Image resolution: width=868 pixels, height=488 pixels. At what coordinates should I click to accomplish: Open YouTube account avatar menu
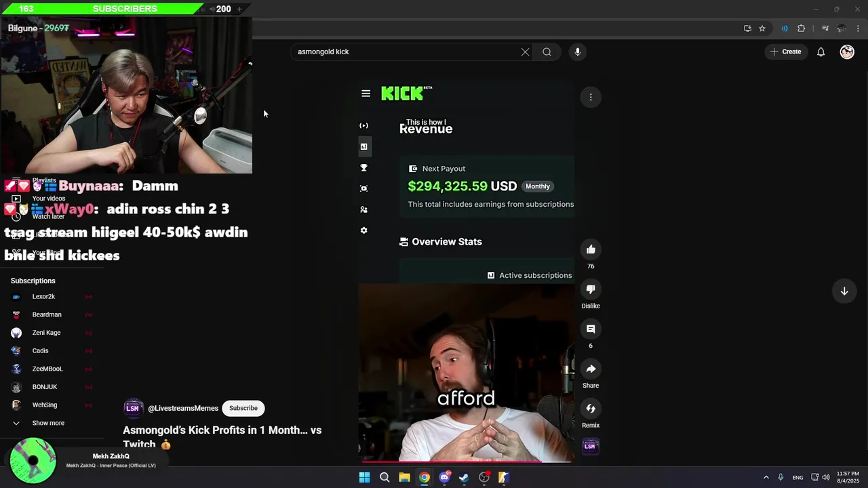[847, 52]
